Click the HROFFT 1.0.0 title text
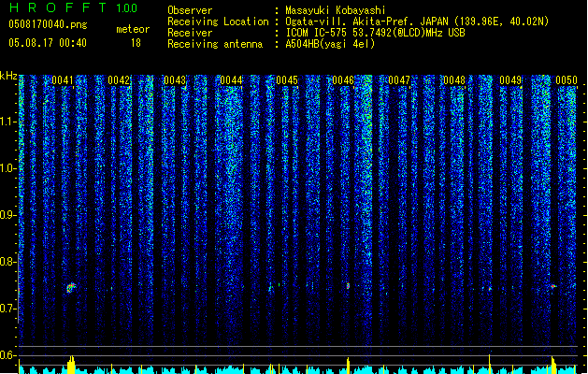 pos(74,7)
